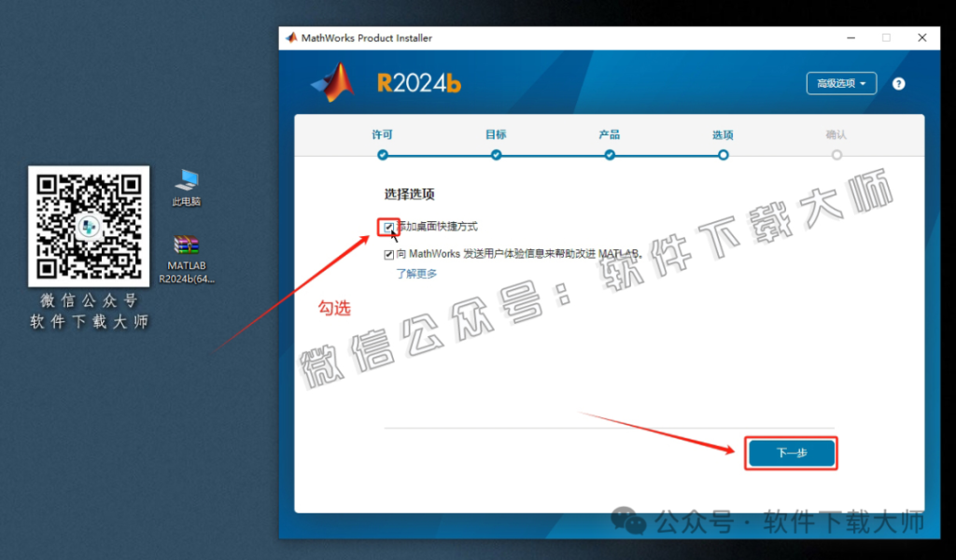Click the 许可 step circle indicator
This screenshot has width=956, height=560.
(x=382, y=155)
